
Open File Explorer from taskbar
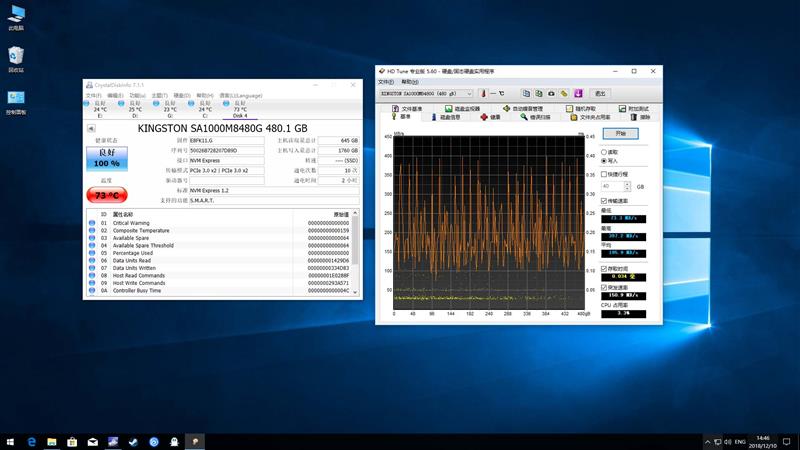click(52, 442)
